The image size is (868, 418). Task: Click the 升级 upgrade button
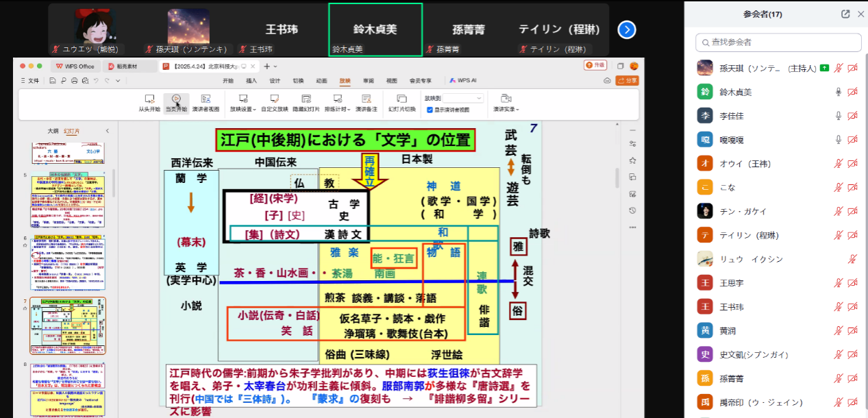(595, 65)
